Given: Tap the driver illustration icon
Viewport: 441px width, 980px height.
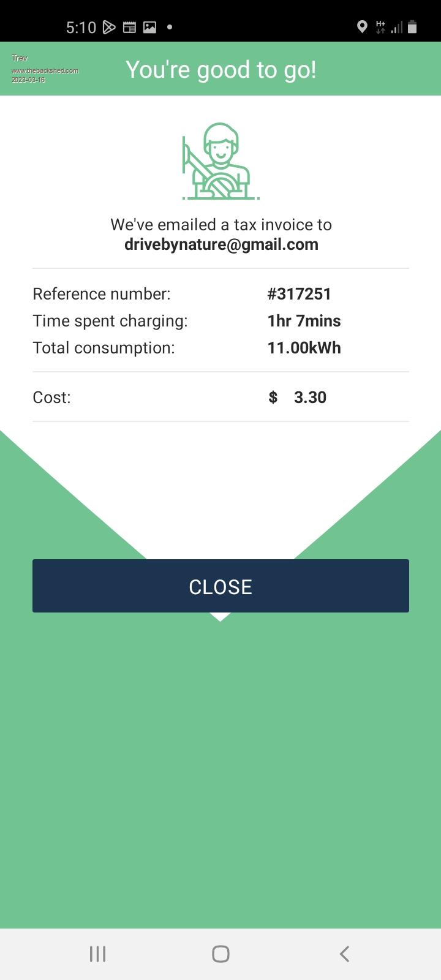Looking at the screenshot, I should (221, 161).
